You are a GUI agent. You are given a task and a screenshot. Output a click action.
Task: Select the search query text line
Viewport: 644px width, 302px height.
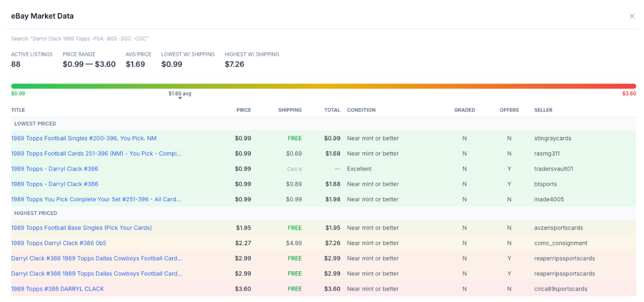[x=80, y=39]
